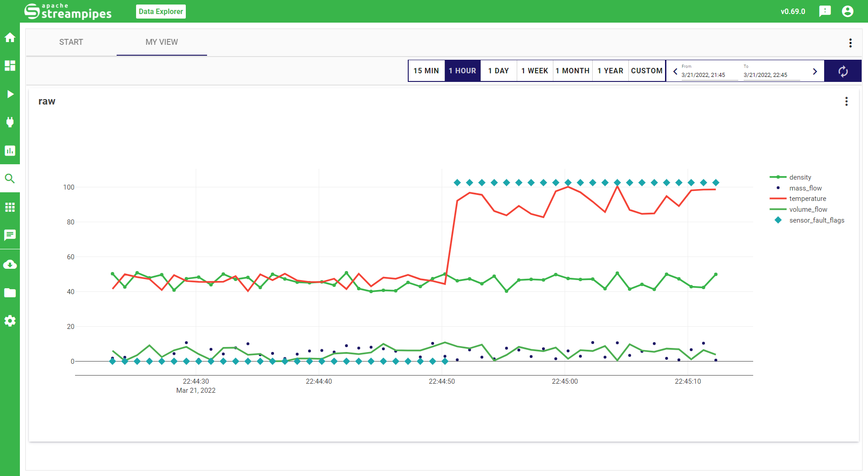
Task: Choose the 1 WEEK time range
Action: (534, 71)
